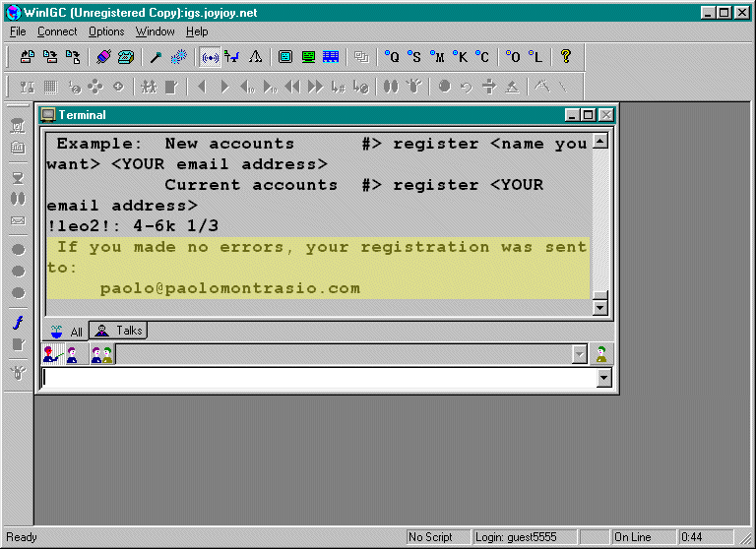
Task: Click the triangle tent icon in the toolbar
Action: tap(256, 57)
